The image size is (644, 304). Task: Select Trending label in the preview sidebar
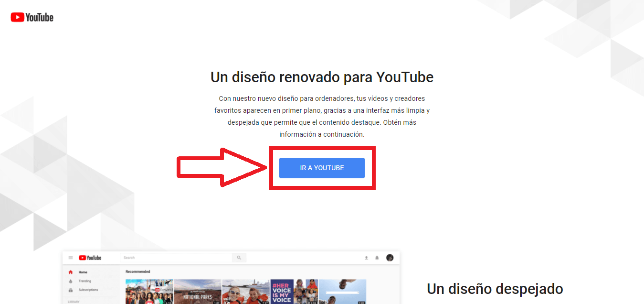point(85,281)
